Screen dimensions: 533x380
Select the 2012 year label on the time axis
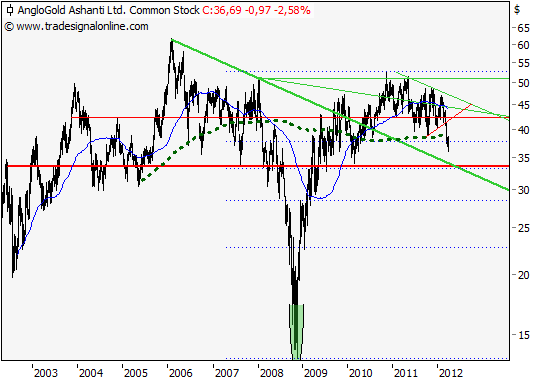pos(450,373)
